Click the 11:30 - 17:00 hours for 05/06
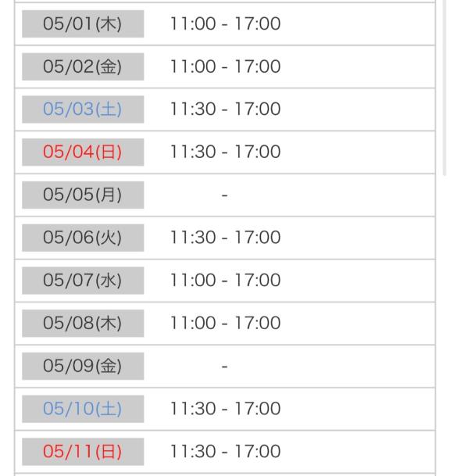450x476 pixels. pyautogui.click(x=226, y=238)
